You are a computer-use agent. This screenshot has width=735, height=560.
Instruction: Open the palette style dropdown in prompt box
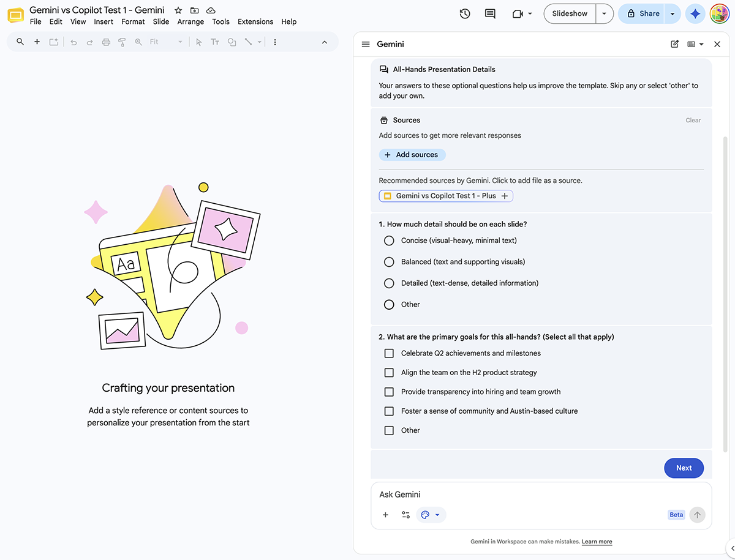pos(431,515)
